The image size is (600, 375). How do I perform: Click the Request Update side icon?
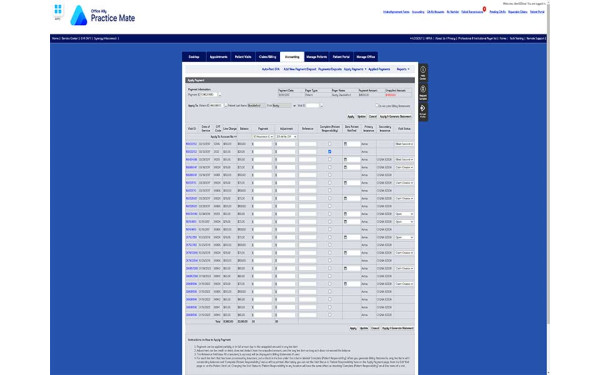click(x=423, y=92)
